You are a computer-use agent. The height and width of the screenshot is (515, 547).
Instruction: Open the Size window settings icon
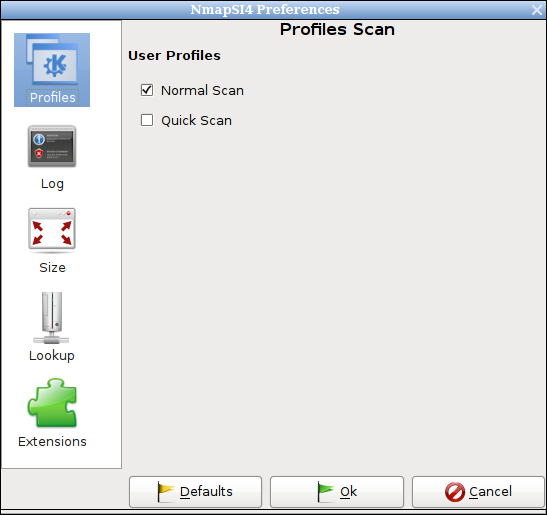(x=52, y=230)
